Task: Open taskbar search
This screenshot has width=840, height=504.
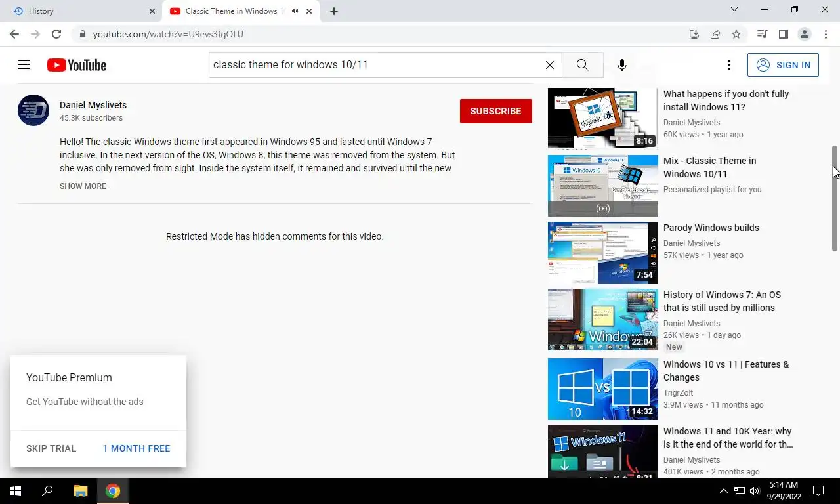Action: (47, 491)
